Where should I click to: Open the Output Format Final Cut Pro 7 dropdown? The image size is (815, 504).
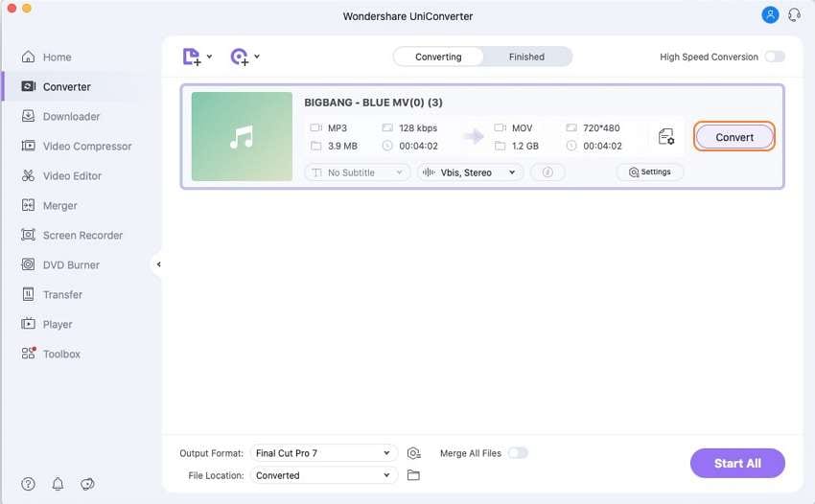tap(324, 453)
